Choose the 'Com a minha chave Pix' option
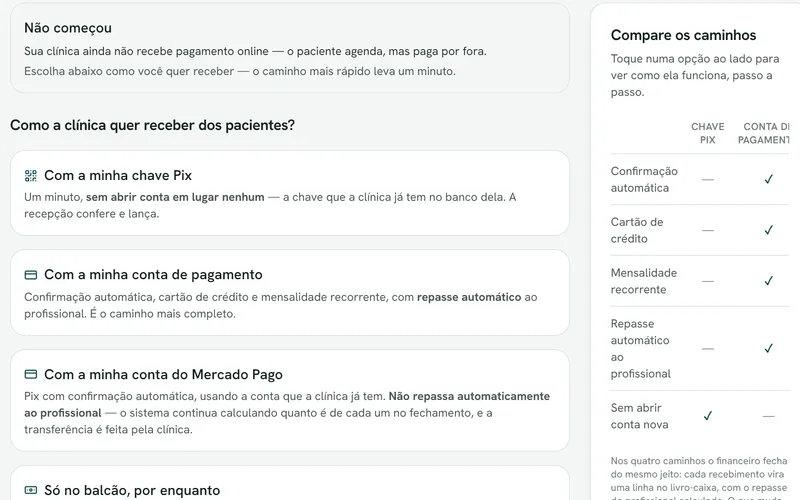 click(290, 193)
